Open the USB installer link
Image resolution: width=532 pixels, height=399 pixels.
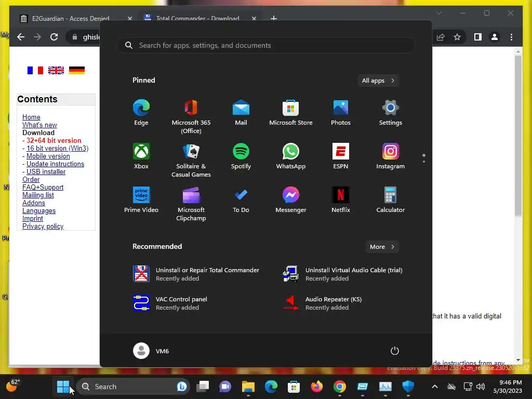[x=46, y=171]
